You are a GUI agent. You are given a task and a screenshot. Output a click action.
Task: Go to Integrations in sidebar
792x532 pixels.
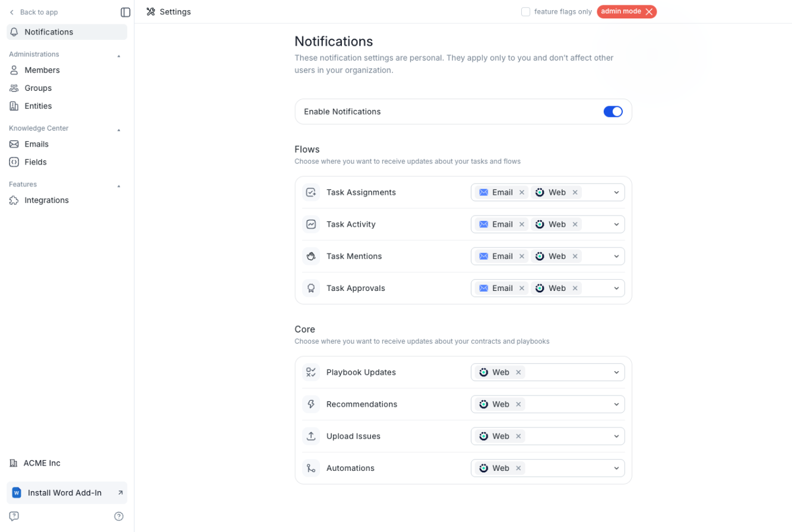click(x=46, y=200)
